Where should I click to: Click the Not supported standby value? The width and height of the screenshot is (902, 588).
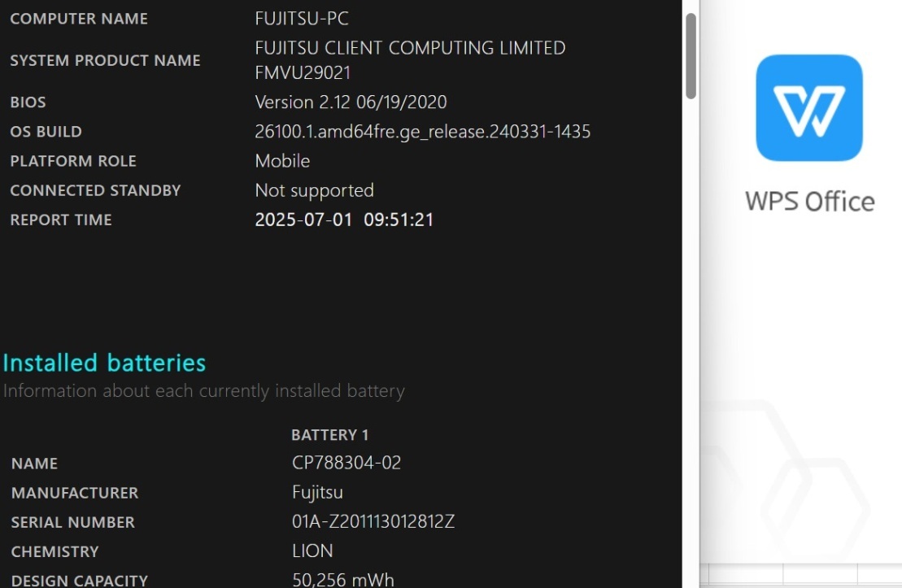(314, 190)
